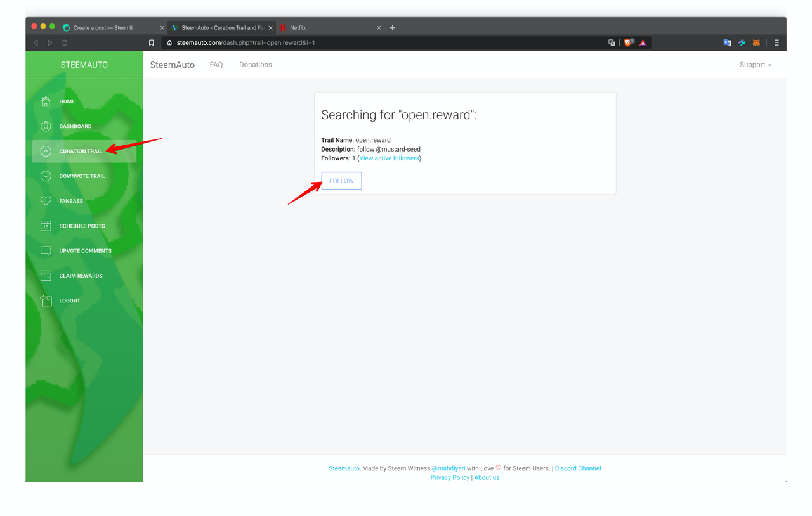This screenshot has height=516, width=812.
Task: Expand the Support dropdown
Action: click(756, 65)
